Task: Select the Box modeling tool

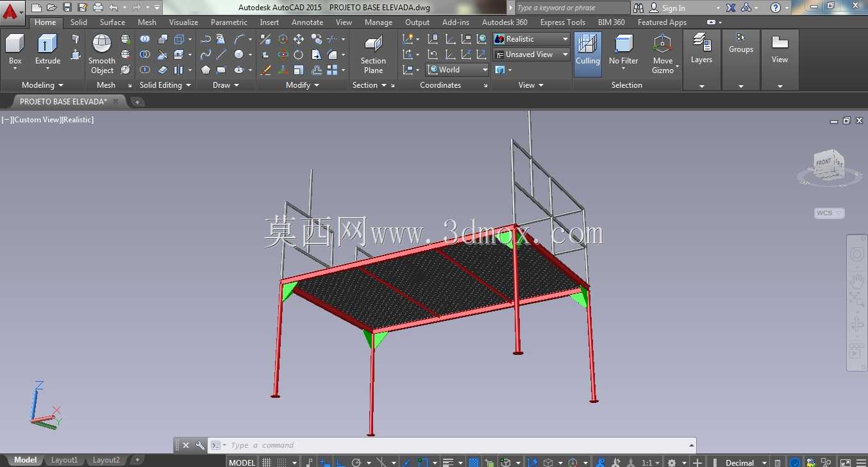Action: 15,49
